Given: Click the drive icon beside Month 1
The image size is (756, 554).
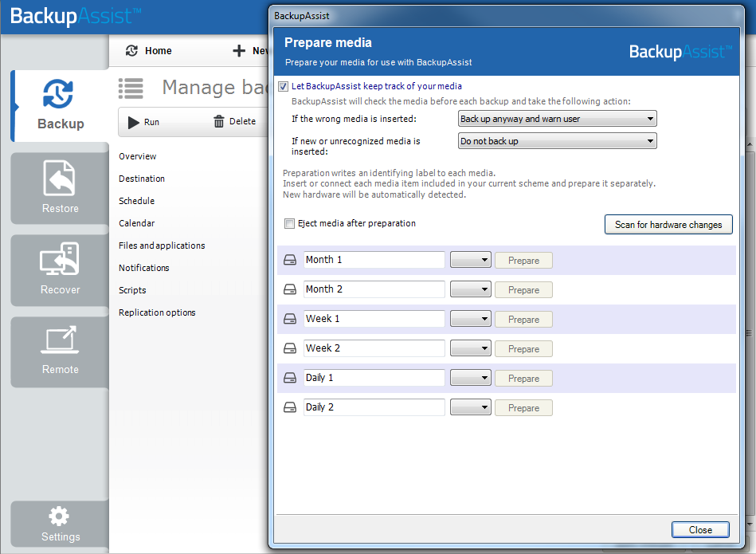Looking at the screenshot, I should 291,261.
